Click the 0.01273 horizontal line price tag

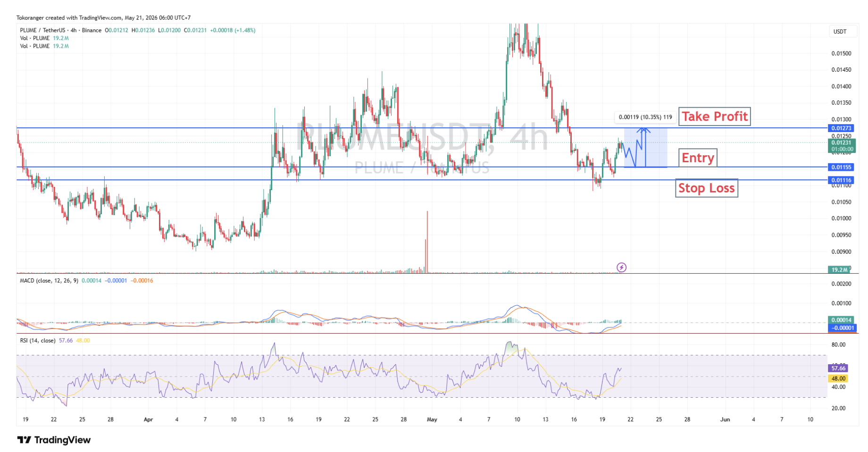(x=841, y=128)
